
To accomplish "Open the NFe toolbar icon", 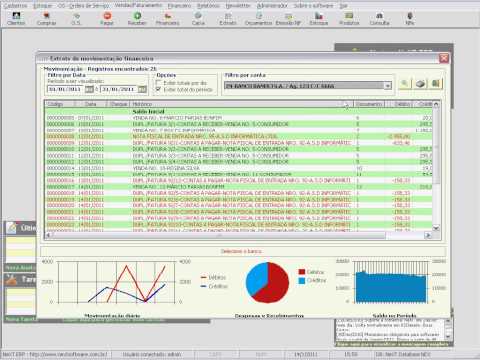I will click(x=410, y=19).
